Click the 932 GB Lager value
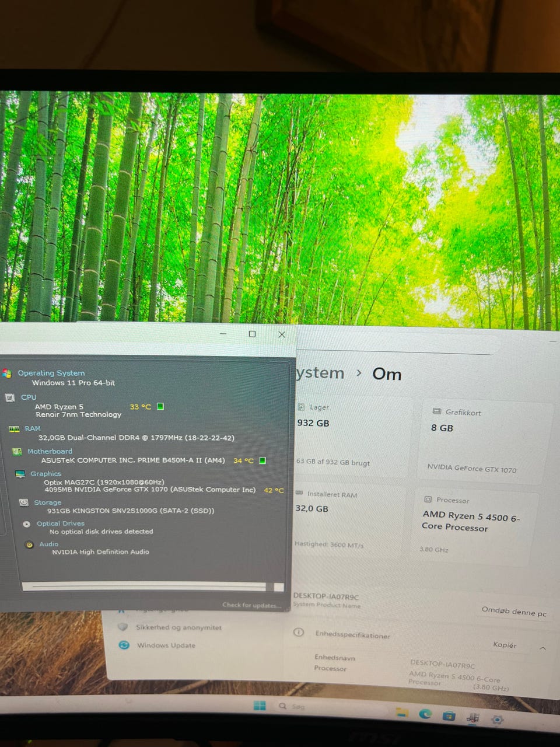Image resolution: width=560 pixels, height=747 pixels. pos(313,423)
